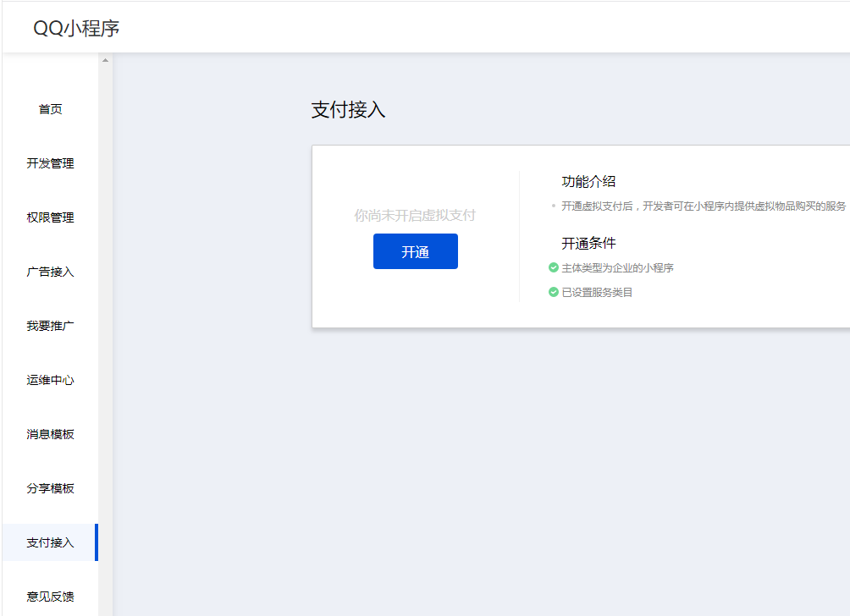Go to 首页 in sidebar

(x=50, y=109)
